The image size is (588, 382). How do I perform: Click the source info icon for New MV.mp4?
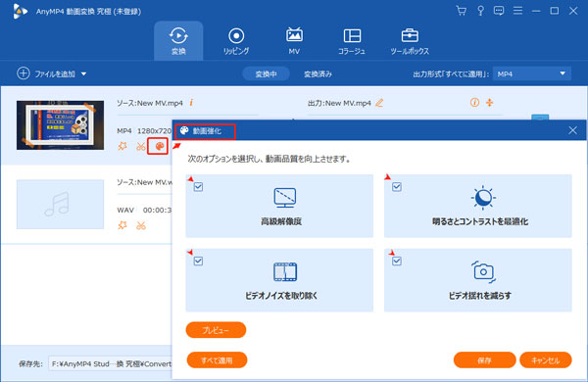tap(191, 102)
